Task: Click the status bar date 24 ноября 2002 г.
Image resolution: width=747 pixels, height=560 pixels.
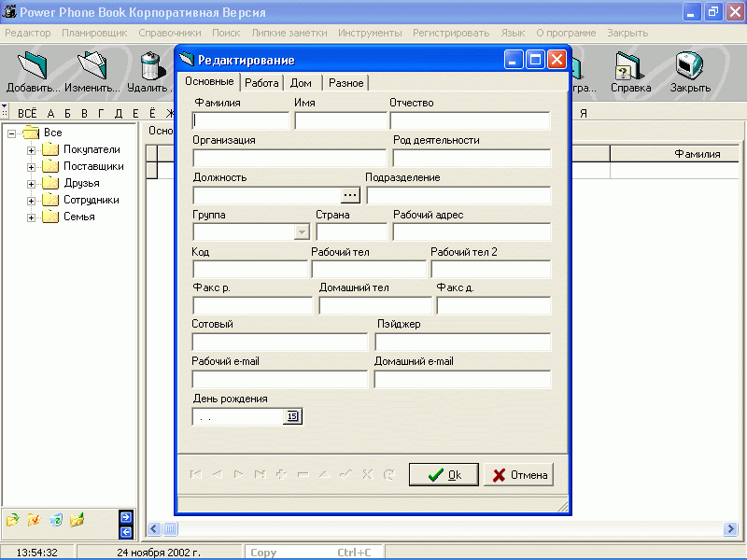Action: (159, 553)
